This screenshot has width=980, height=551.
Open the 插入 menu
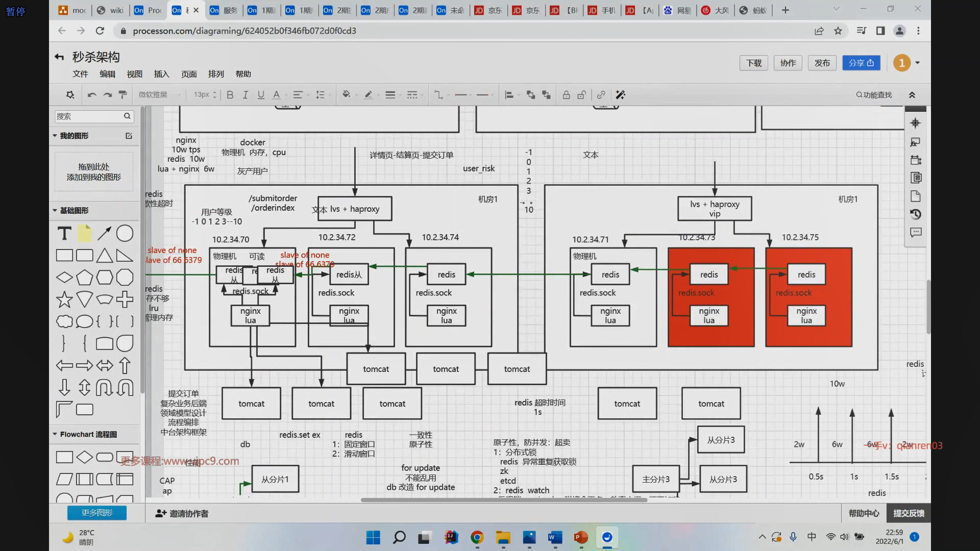click(161, 74)
